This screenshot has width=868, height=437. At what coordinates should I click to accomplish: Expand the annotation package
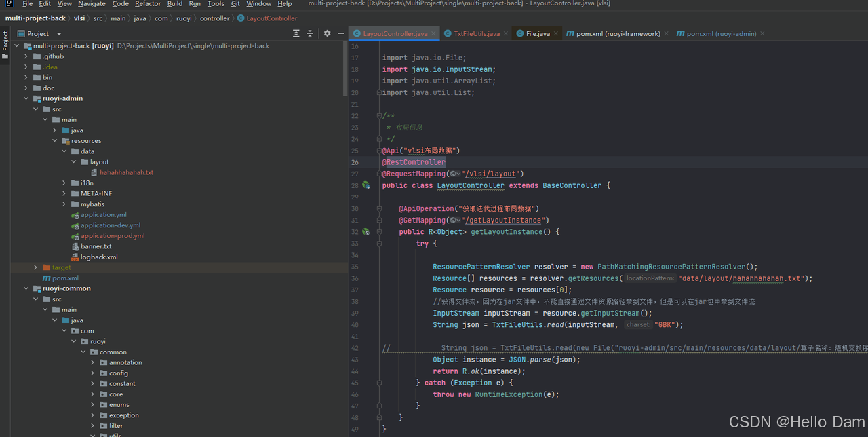point(93,362)
